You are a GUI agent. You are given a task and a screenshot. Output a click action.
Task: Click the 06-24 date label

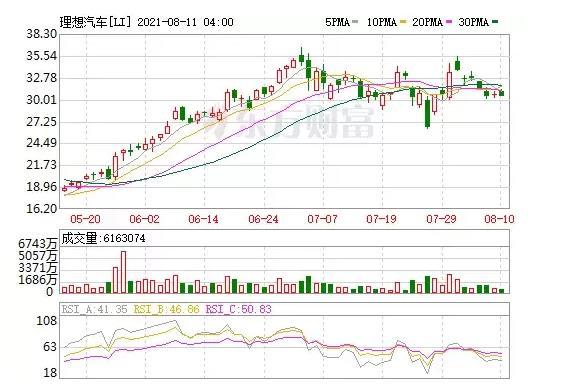[263, 219]
